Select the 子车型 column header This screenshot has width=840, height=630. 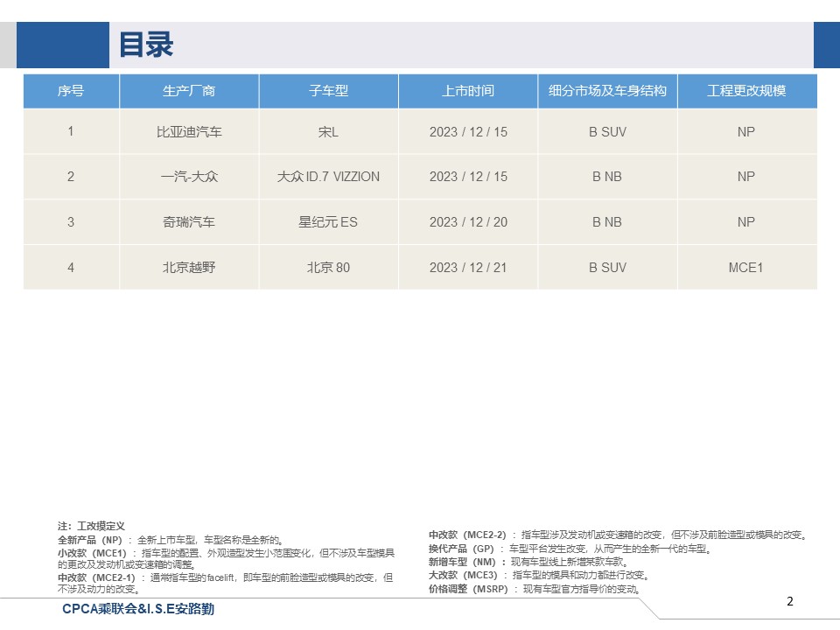point(328,91)
